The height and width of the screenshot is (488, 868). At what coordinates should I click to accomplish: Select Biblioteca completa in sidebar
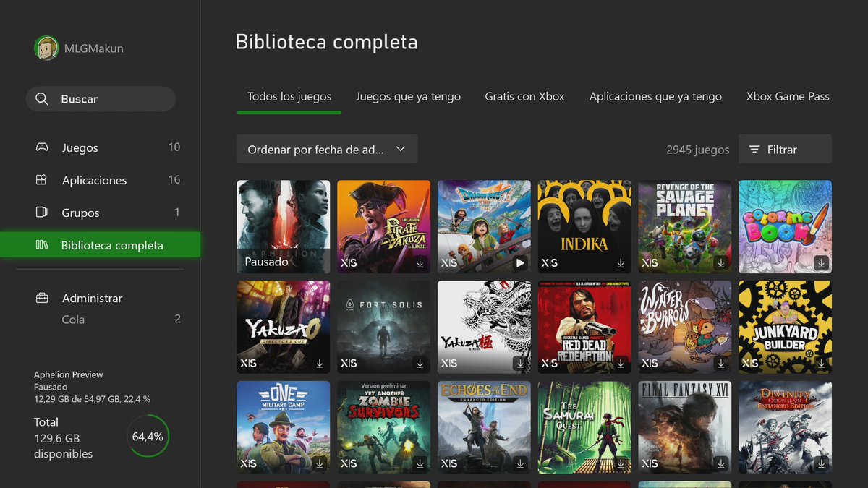coord(100,245)
